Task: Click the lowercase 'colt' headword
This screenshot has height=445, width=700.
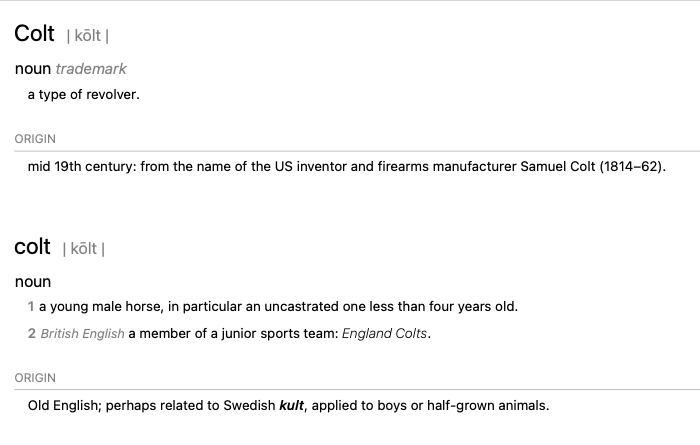Action: (x=32, y=247)
